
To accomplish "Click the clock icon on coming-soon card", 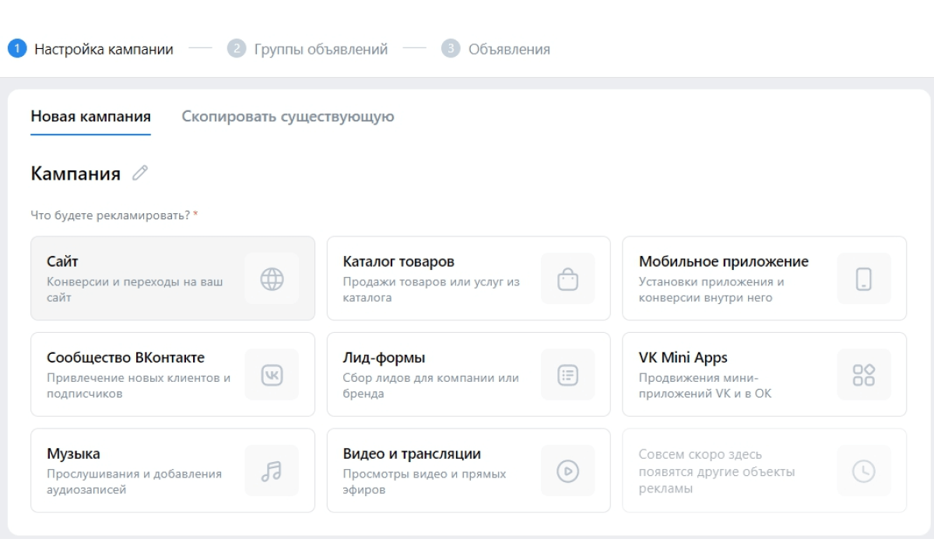I will pyautogui.click(x=864, y=471).
